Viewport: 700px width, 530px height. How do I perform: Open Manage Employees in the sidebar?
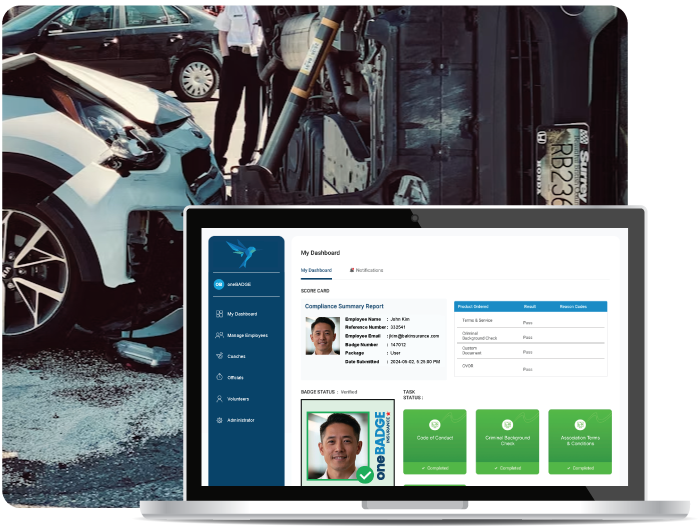point(246,335)
